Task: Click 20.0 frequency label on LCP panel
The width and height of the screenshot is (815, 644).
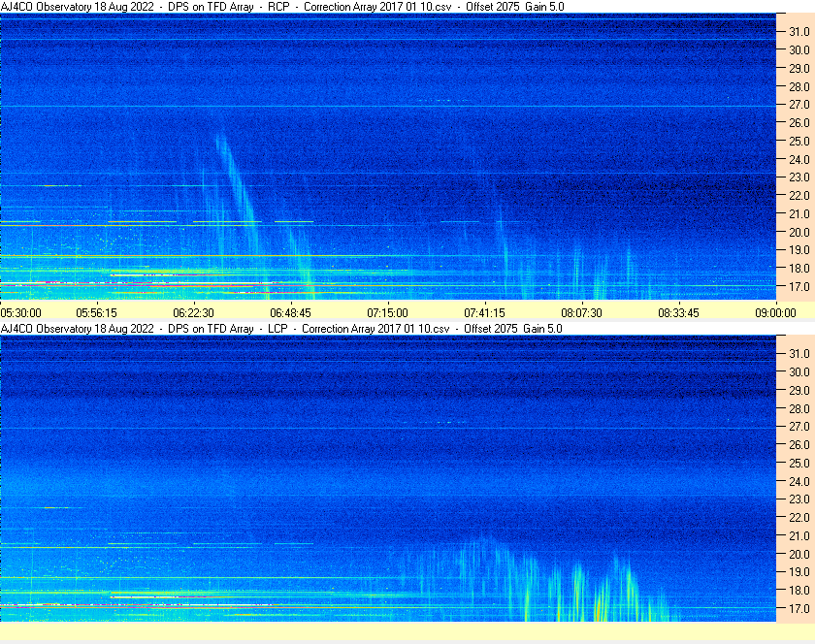Action: (x=799, y=554)
